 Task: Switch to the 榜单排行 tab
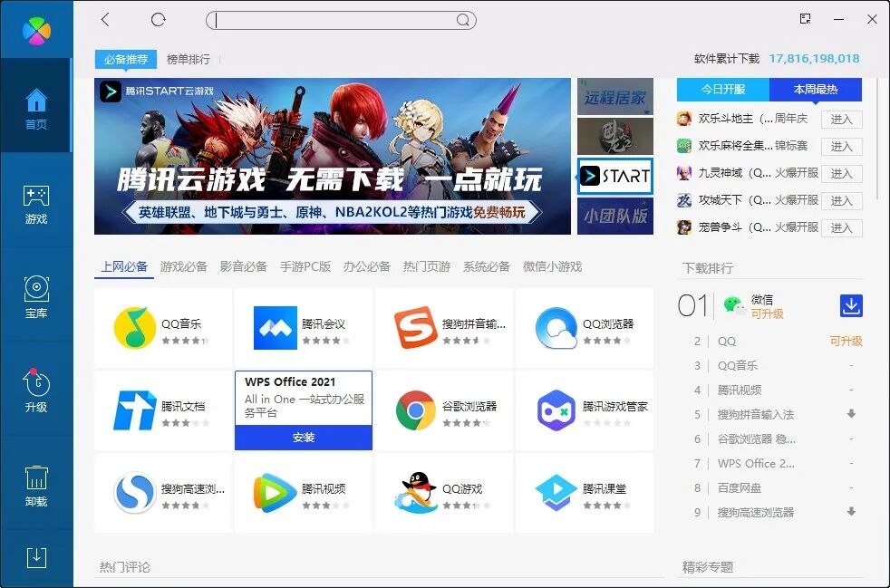pos(189,59)
